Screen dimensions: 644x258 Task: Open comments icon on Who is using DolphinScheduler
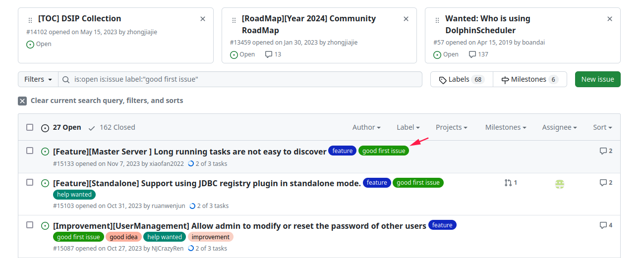coord(472,54)
